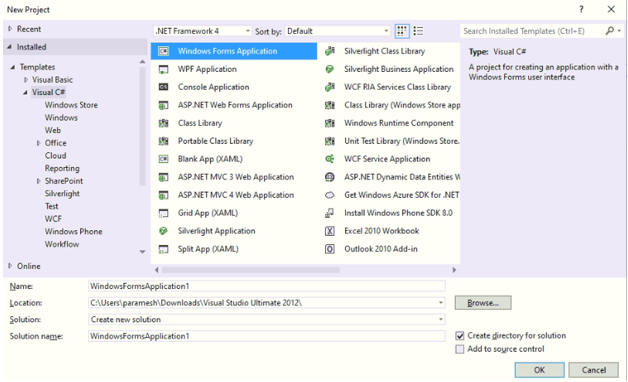Click the ASP.NET MVC 4 Web Application icon
The width and height of the screenshot is (628, 382).
click(163, 195)
